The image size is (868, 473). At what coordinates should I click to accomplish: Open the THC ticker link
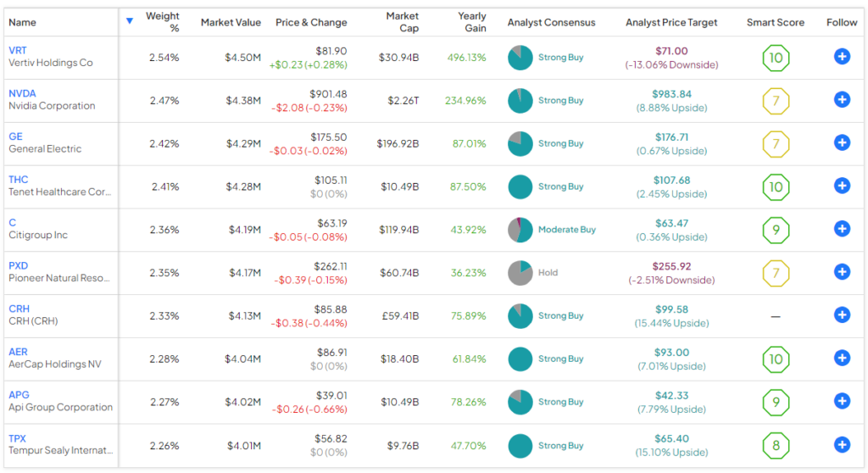click(18, 180)
